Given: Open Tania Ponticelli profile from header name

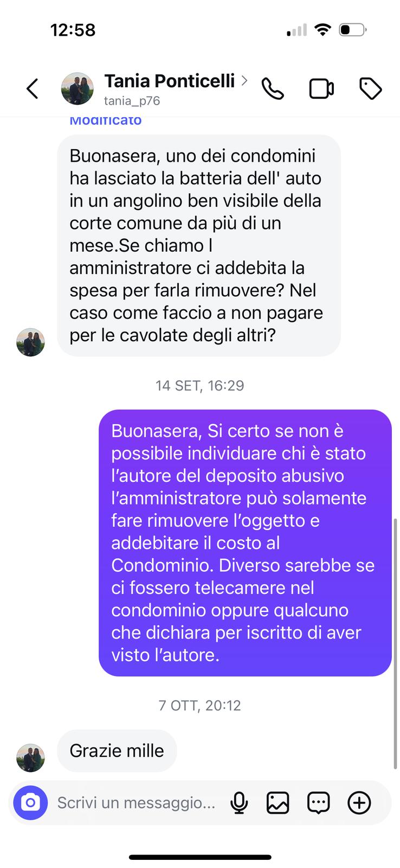Looking at the screenshot, I should (170, 81).
